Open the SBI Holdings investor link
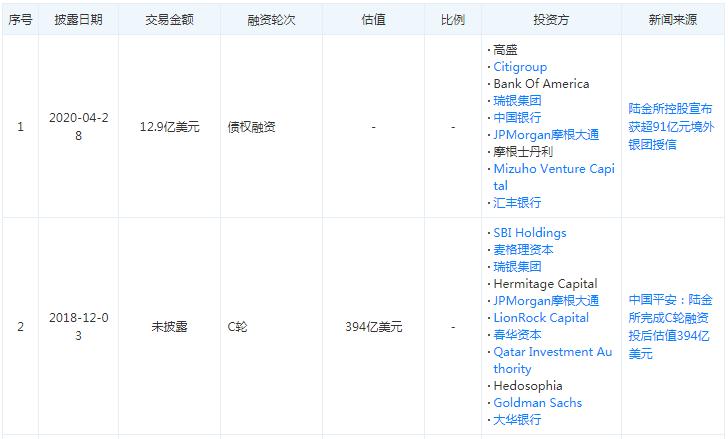728x439 pixels. pos(530,233)
